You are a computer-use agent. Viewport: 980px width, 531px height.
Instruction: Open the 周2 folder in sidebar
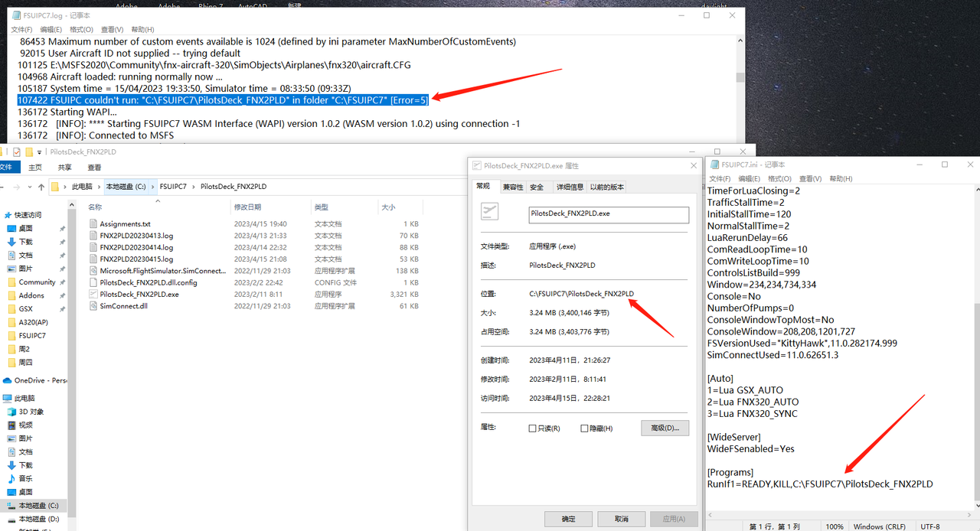[x=24, y=349]
